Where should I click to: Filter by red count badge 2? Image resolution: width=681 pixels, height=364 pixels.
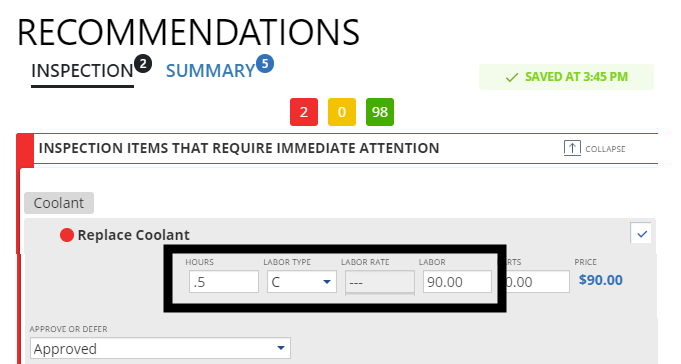coord(304,112)
